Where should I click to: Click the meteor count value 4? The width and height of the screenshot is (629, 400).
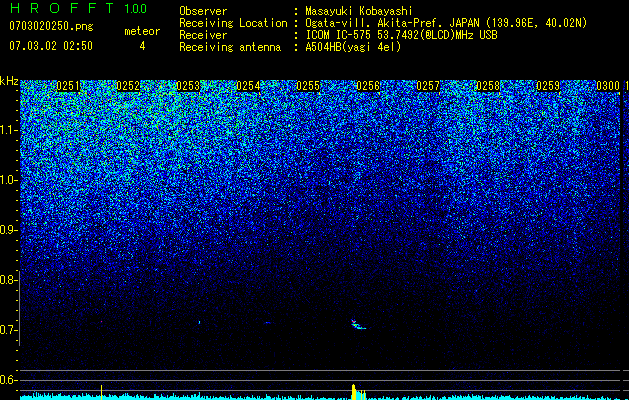coord(142,46)
